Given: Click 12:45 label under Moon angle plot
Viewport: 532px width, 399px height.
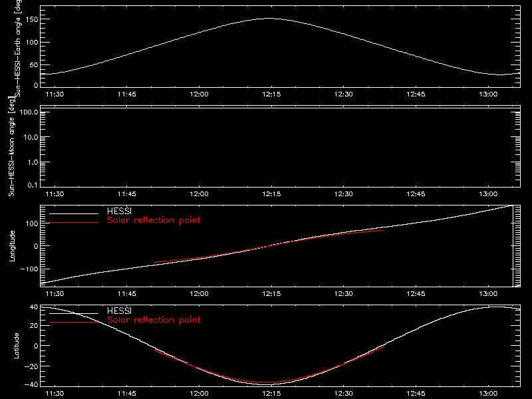Looking at the screenshot, I should (416, 194).
